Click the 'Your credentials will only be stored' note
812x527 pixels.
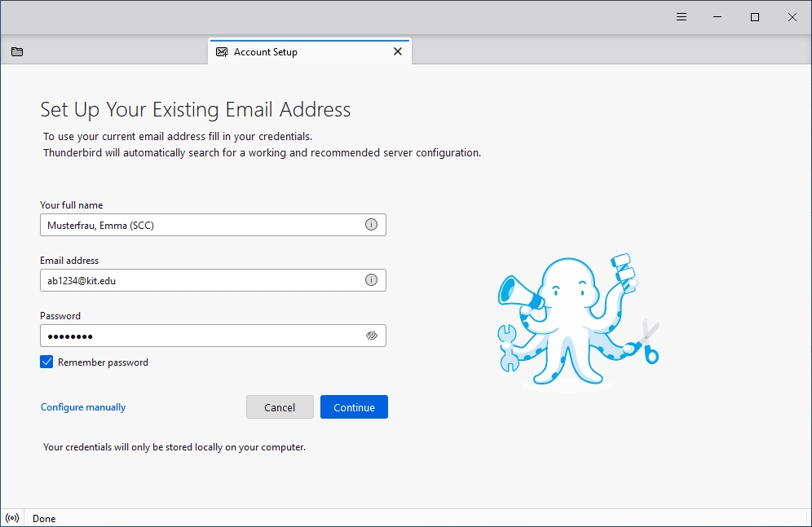point(174,447)
